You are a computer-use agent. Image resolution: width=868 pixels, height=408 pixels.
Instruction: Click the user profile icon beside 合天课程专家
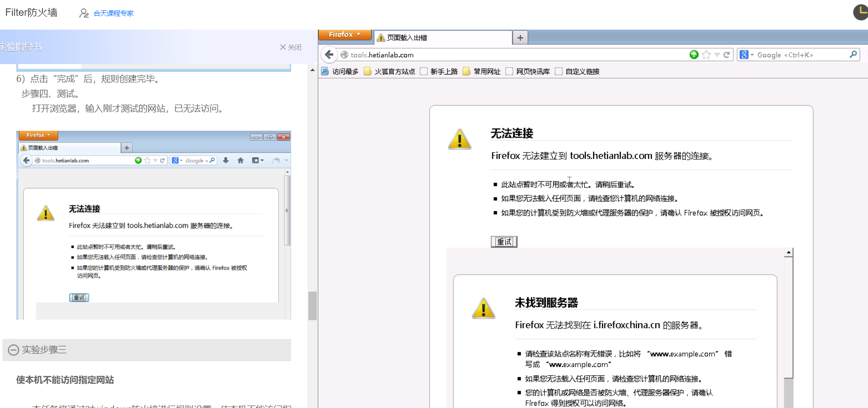pos(84,13)
